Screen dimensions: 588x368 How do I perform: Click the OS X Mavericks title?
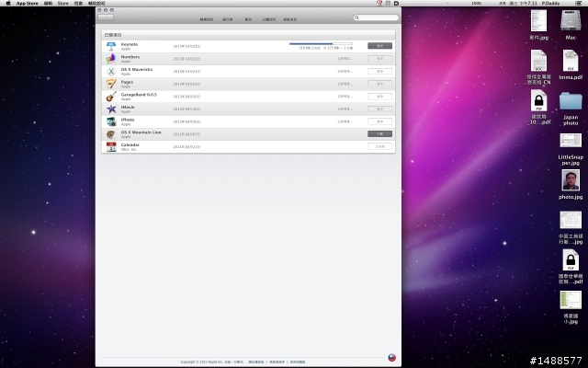click(x=137, y=70)
